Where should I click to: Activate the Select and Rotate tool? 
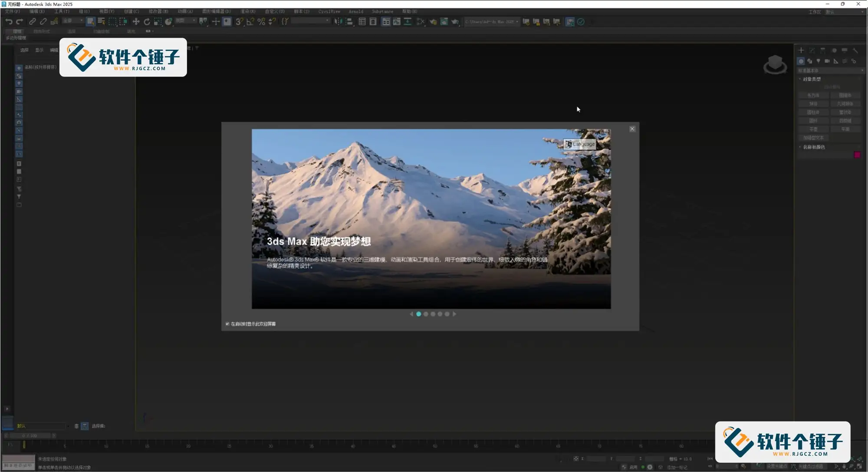point(147,22)
